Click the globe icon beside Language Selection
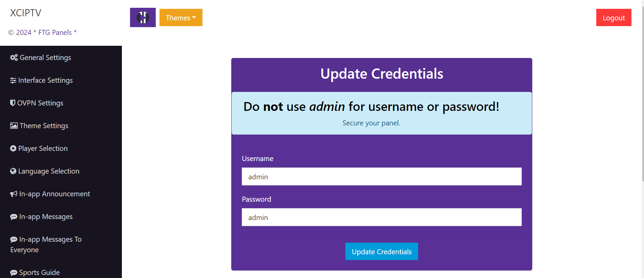The image size is (644, 278). (13, 171)
